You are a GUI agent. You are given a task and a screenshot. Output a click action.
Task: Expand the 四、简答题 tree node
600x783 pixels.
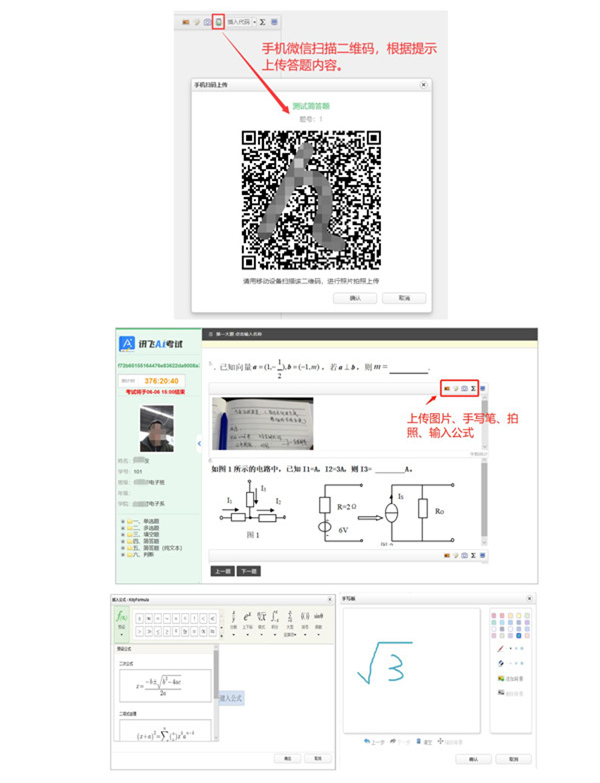coord(123,541)
